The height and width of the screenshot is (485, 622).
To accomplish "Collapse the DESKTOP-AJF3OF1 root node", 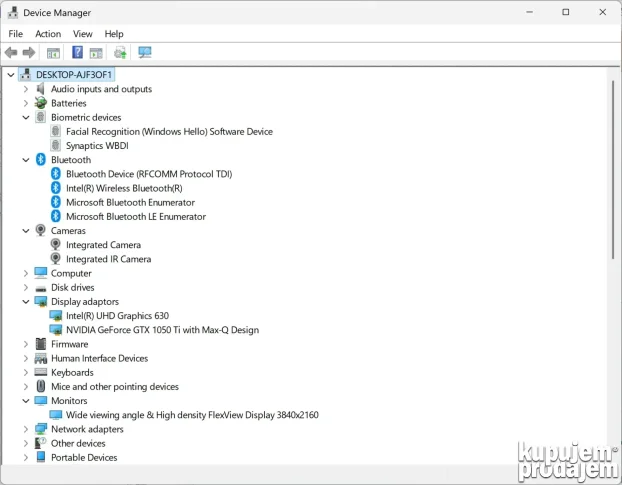I will point(11,75).
